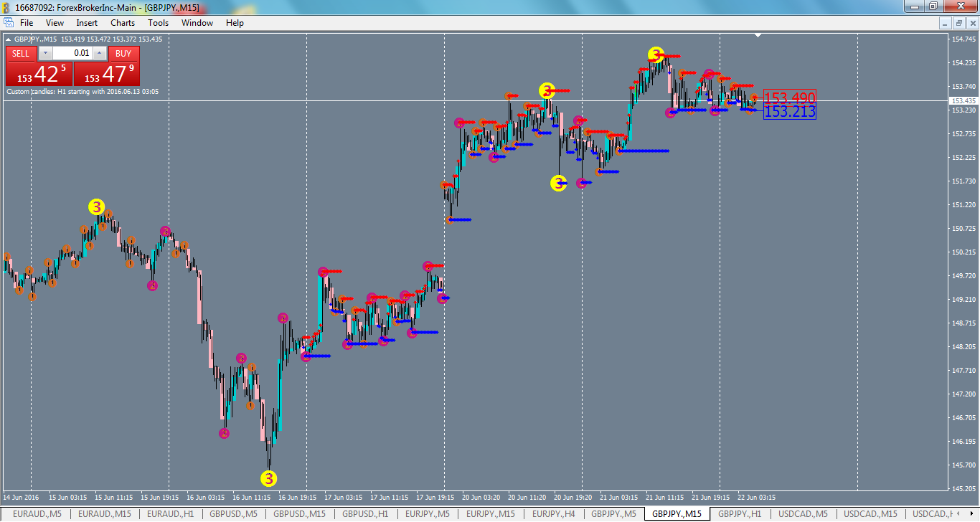The image size is (980, 522).
Task: Click the SELL button
Action: [x=20, y=53]
